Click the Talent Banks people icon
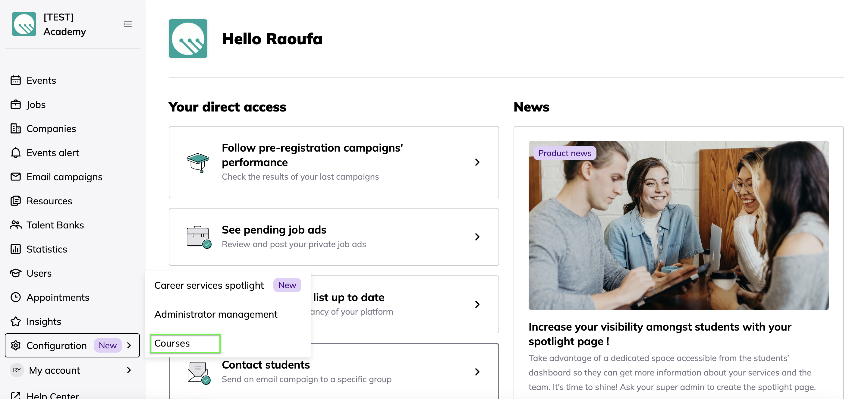This screenshot has height=399, width=868. coord(15,225)
